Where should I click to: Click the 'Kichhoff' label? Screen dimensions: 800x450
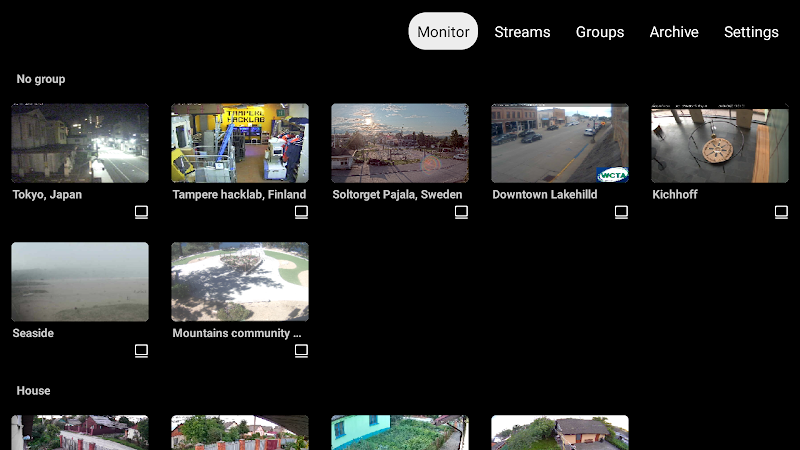pyautogui.click(x=674, y=195)
